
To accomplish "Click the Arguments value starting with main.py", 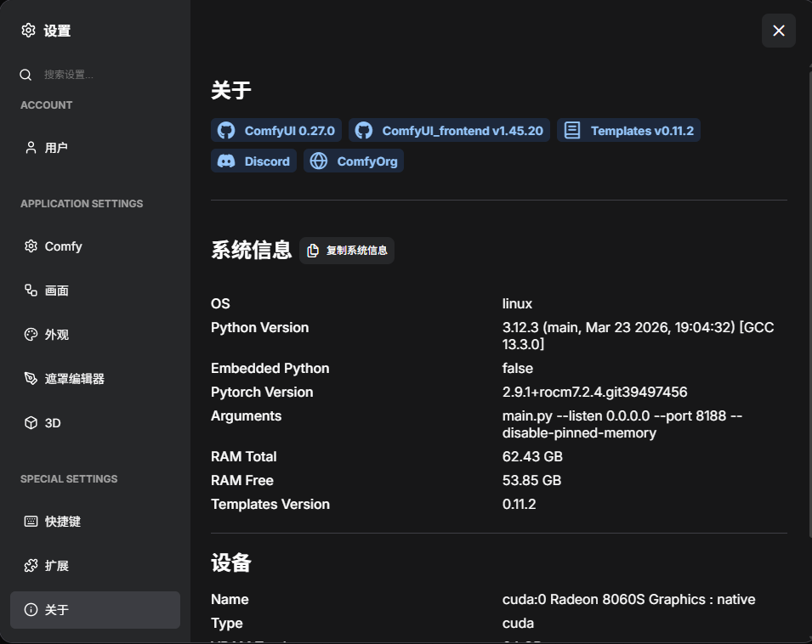I will pyautogui.click(x=622, y=424).
